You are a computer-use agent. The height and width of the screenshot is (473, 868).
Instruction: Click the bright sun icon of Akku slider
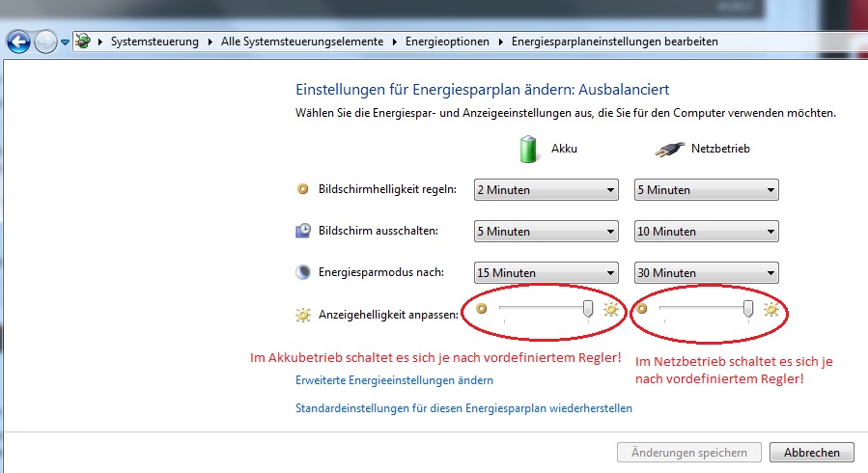(x=610, y=310)
